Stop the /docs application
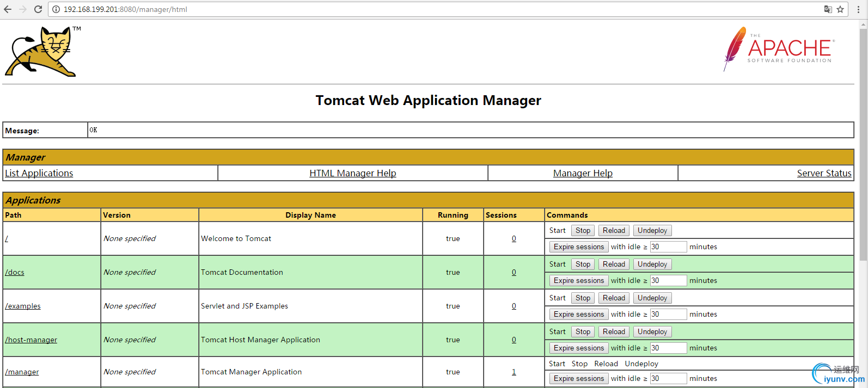The width and height of the screenshot is (868, 388). pos(583,264)
